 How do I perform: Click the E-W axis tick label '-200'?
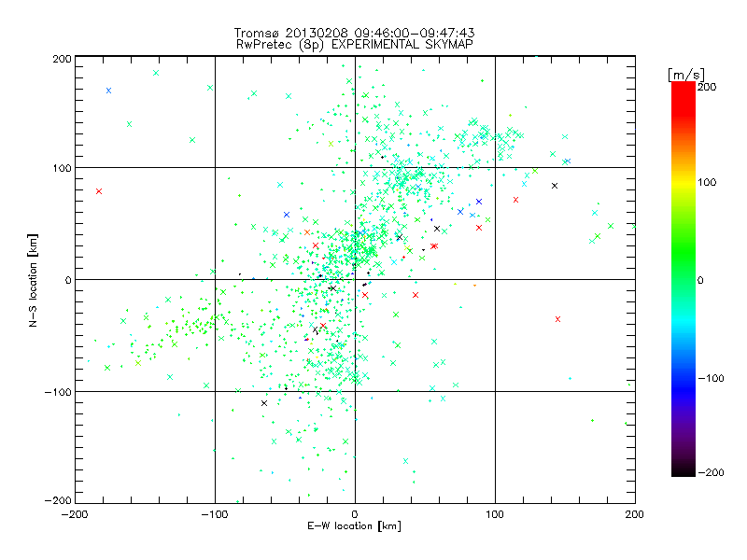[x=75, y=514]
